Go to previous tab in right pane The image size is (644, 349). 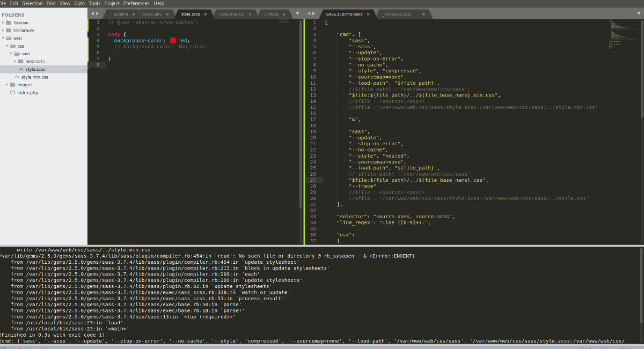pos(308,13)
